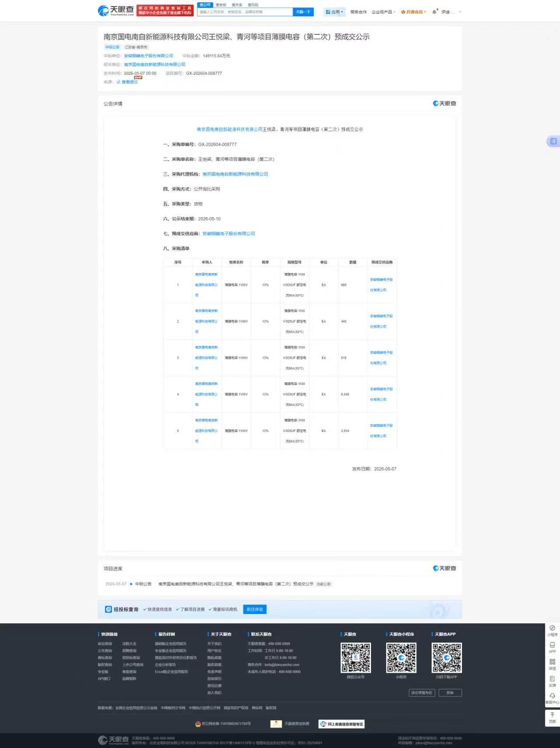
Task: Click the 查看原文 source link
Action: (129, 82)
